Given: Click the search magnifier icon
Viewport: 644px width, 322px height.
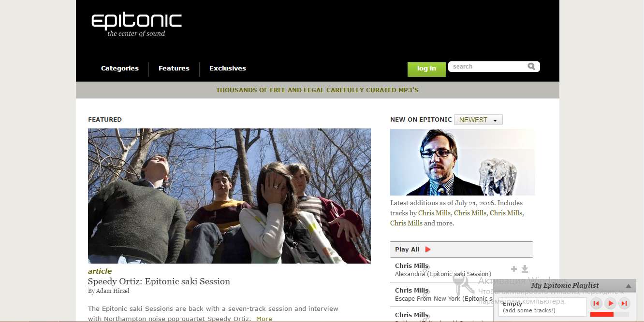Looking at the screenshot, I should (x=531, y=67).
